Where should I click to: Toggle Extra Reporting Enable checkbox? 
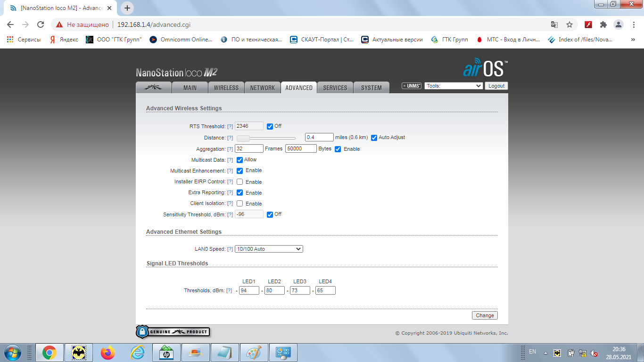pos(239,193)
